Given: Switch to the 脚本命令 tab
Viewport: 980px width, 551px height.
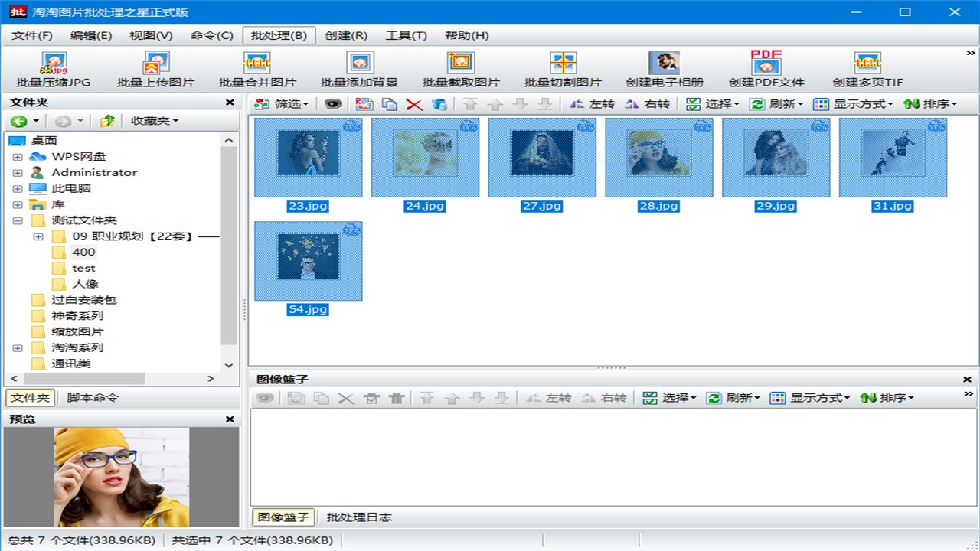Looking at the screenshot, I should point(93,398).
